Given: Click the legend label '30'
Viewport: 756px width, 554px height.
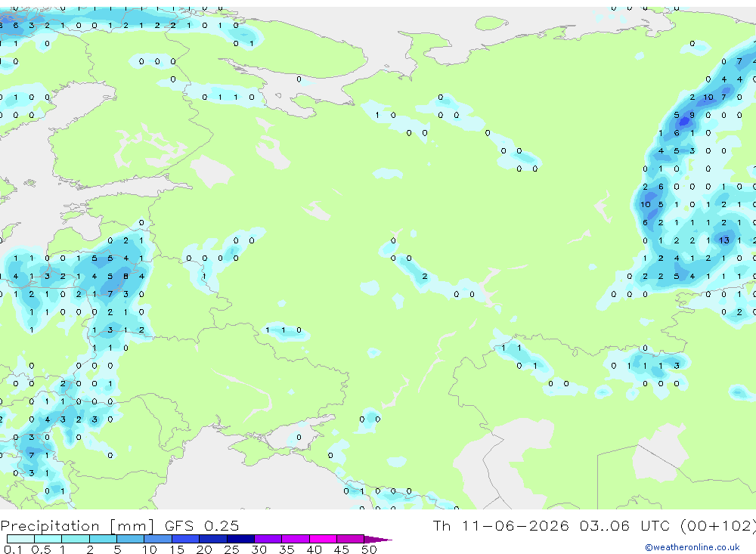Looking at the screenshot, I should point(259,549).
